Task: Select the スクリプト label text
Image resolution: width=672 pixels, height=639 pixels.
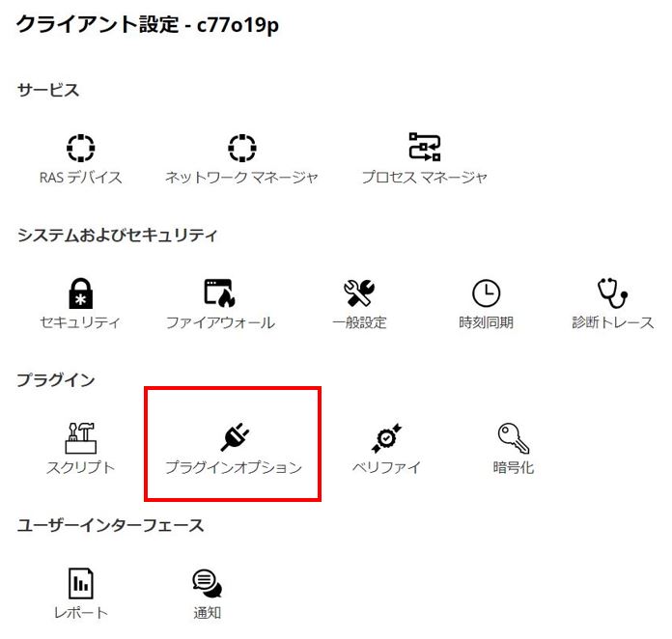Action: click(x=80, y=467)
